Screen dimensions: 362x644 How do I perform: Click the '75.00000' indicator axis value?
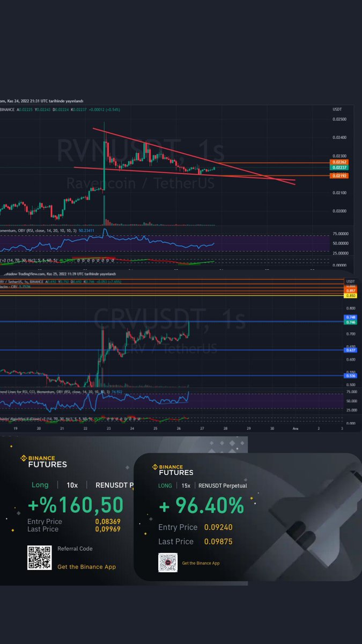(340, 235)
